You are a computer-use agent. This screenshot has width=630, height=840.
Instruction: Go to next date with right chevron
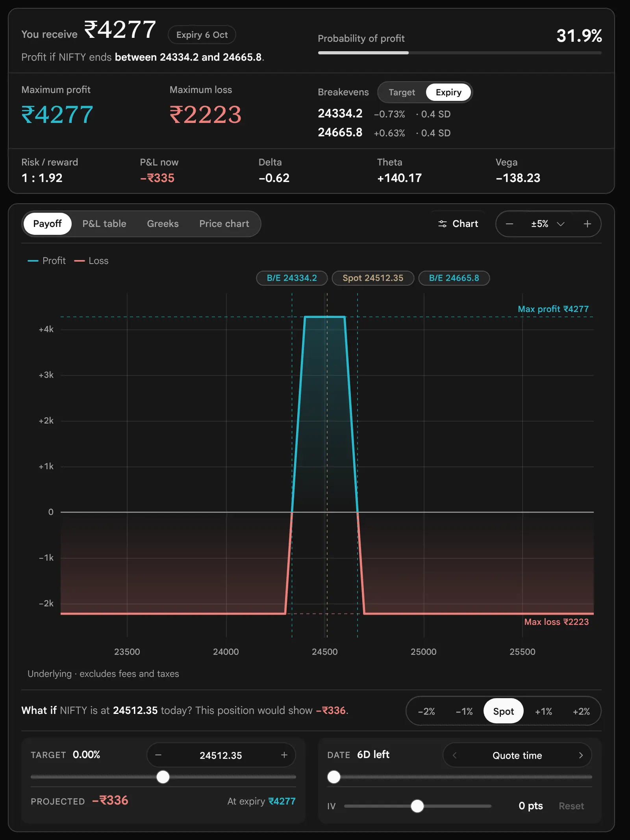click(x=581, y=755)
